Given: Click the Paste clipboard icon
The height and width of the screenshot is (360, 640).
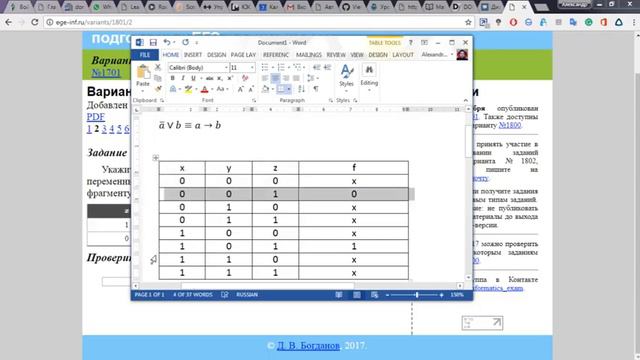Looking at the screenshot, I should (x=143, y=72).
